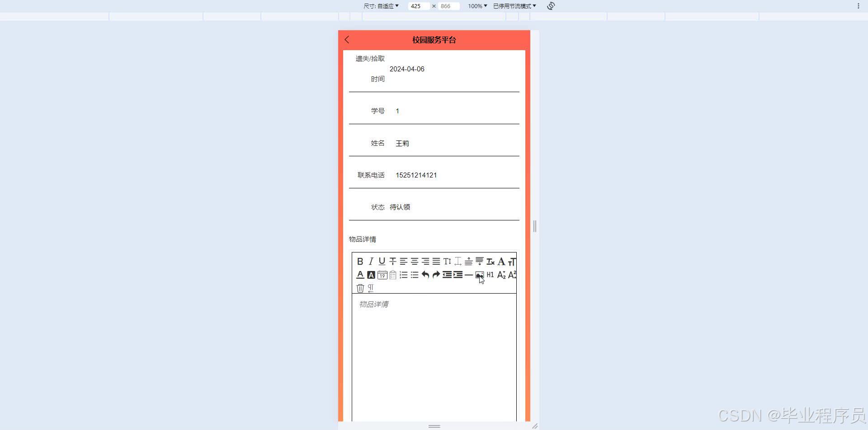868x430 pixels.
Task: Click the 联系电话 label
Action: [x=371, y=175]
